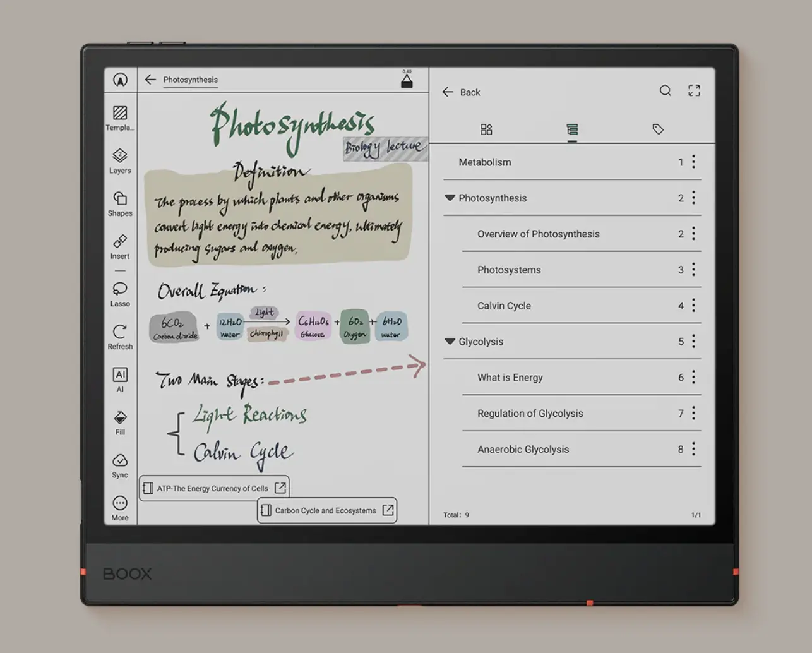Viewport: 812px width, 653px height.
Task: Click the Insert tool icon
Action: (x=120, y=242)
